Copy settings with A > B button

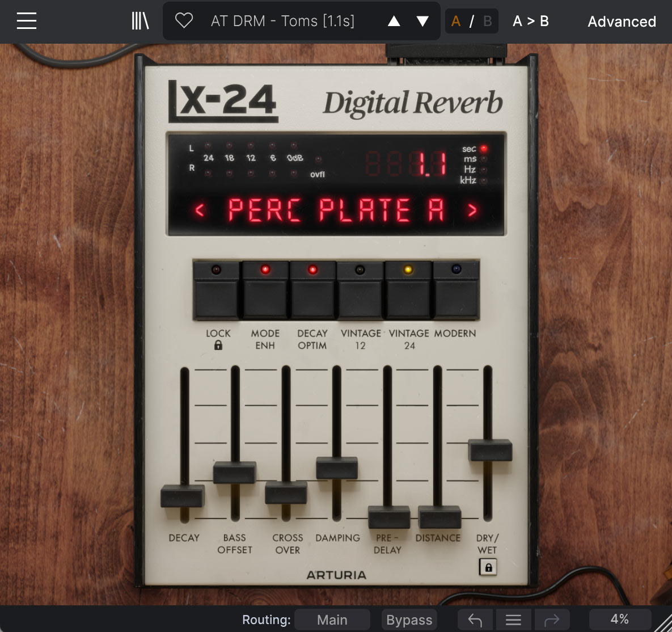point(530,22)
